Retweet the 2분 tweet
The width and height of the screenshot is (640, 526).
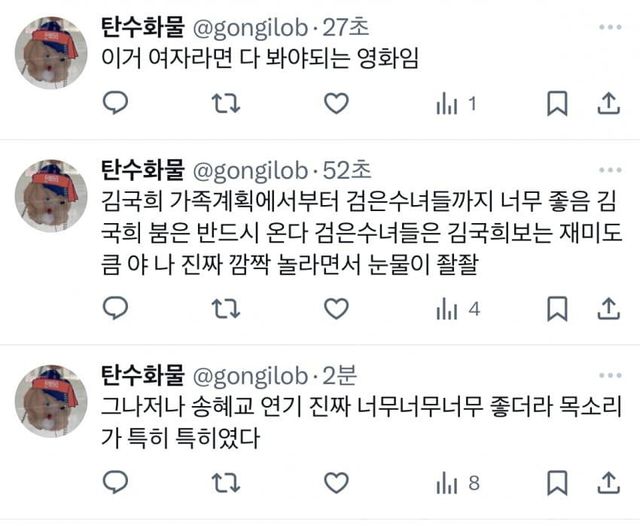point(226,483)
